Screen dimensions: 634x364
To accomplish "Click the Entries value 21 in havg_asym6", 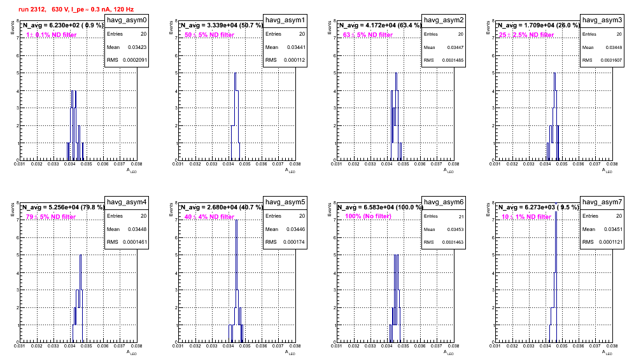I will [x=461, y=217].
